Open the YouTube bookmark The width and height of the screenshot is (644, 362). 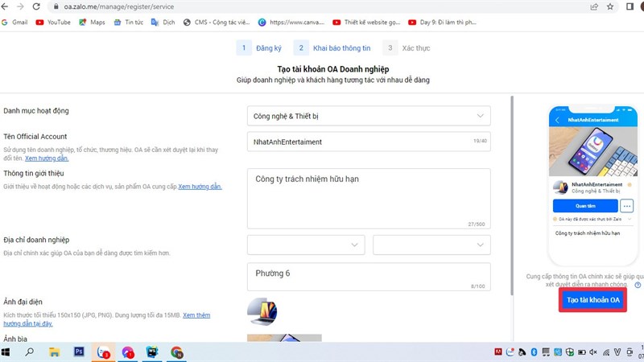coord(53,23)
